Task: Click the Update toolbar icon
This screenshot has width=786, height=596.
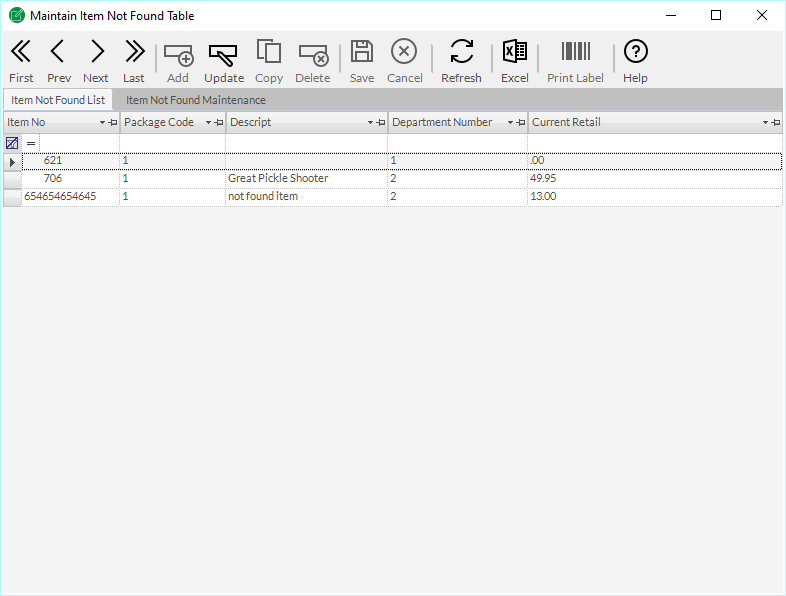Action: (223, 60)
